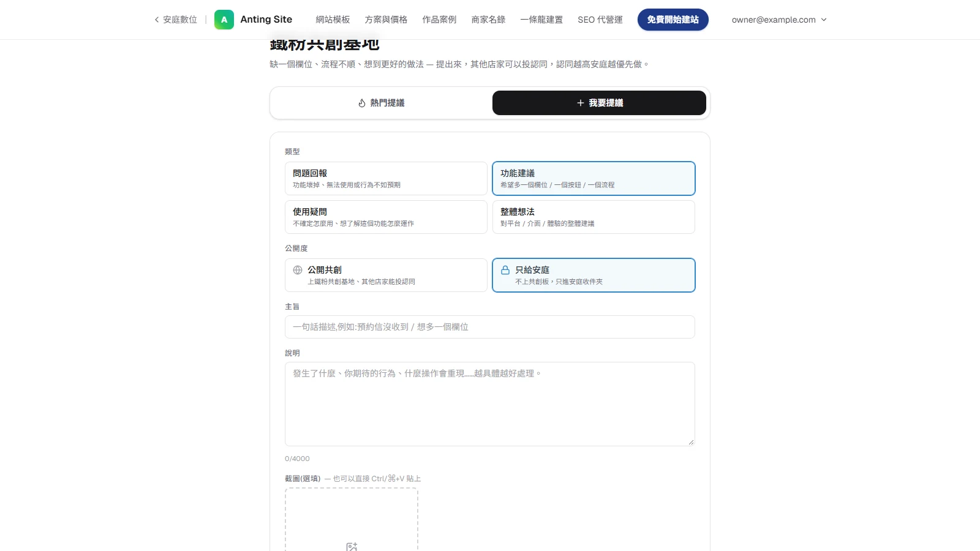Viewport: 980px width, 551px height.
Task: Open 作品案例 in the navigation menu
Action: (439, 20)
